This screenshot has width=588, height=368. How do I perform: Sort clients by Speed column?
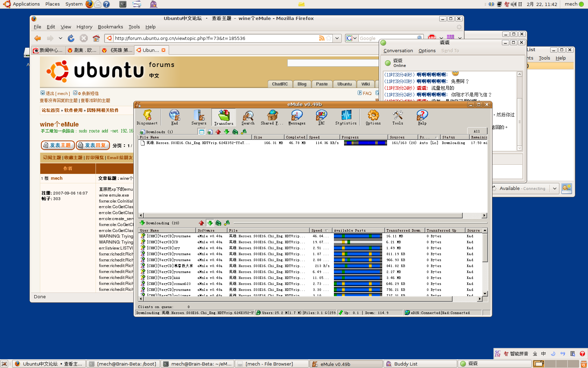pos(321,230)
